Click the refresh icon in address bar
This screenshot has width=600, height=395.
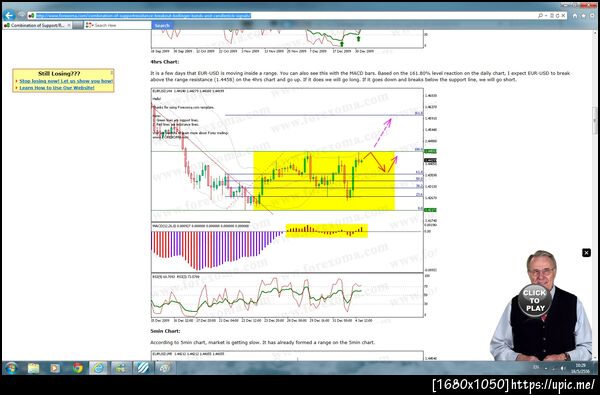point(558,16)
